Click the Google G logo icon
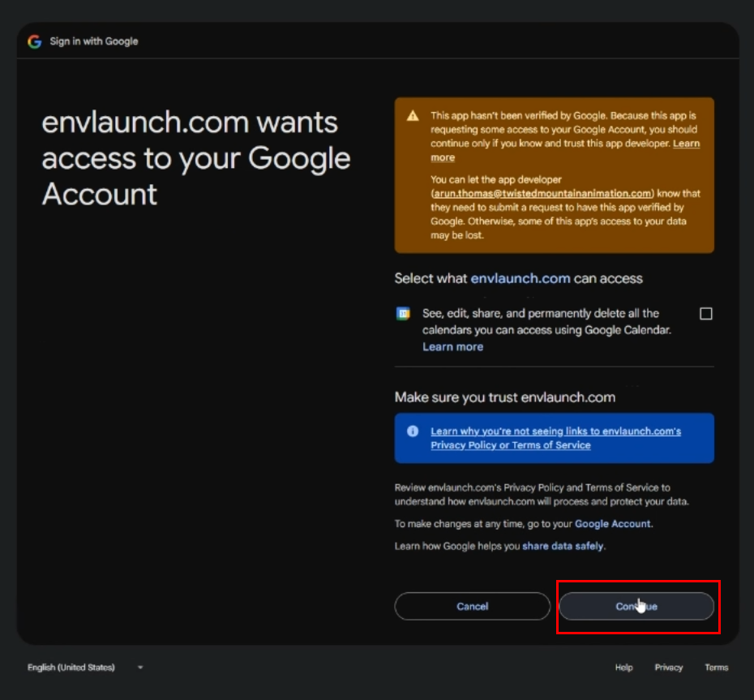Viewport: 754px width, 700px height. tap(35, 42)
